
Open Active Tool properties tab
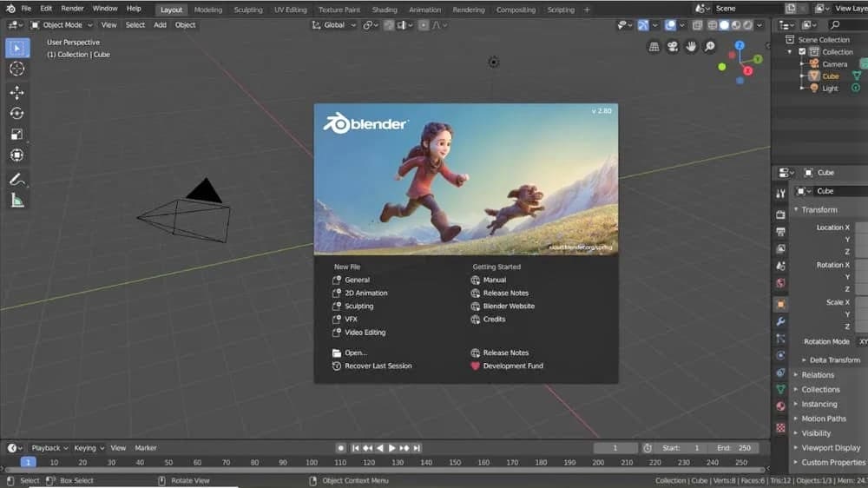click(x=780, y=194)
